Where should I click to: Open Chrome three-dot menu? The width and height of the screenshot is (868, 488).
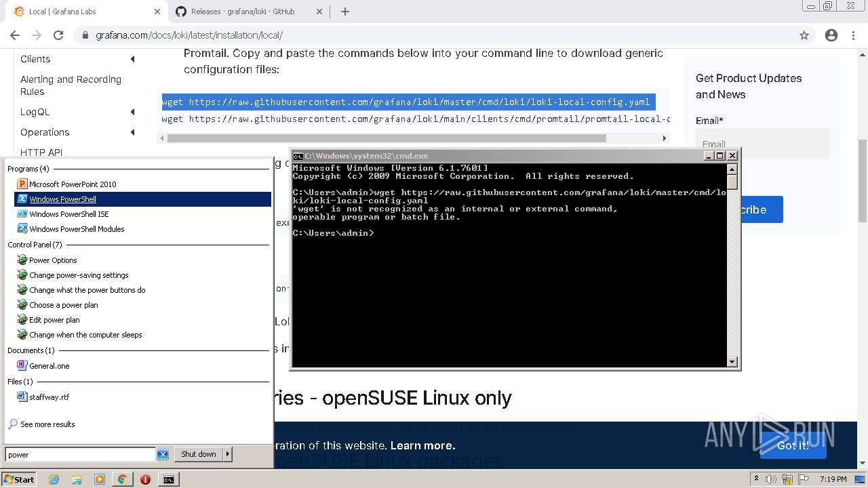pos(853,35)
